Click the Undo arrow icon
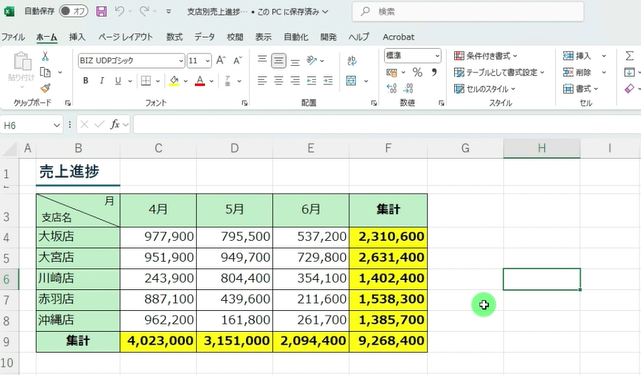 pyautogui.click(x=119, y=11)
